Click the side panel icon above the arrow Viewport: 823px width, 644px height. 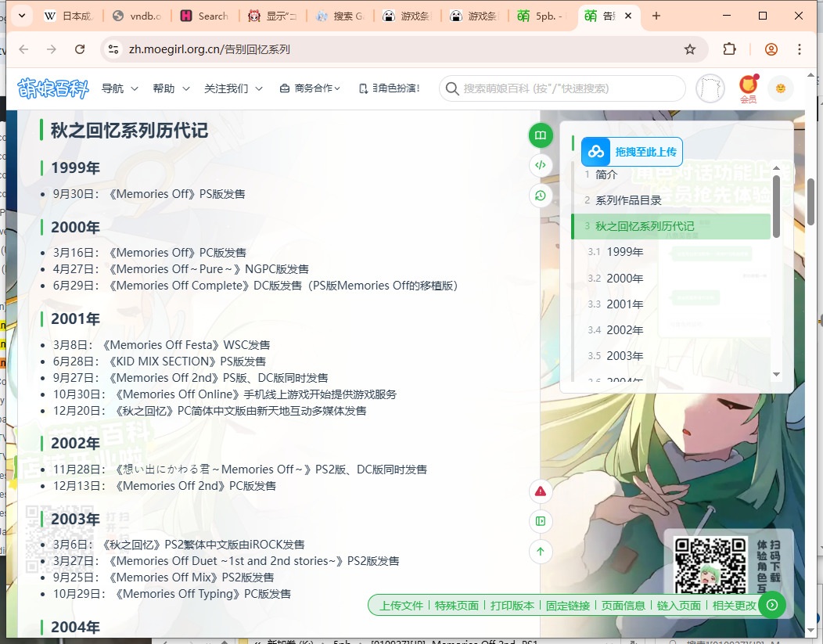[x=540, y=521]
